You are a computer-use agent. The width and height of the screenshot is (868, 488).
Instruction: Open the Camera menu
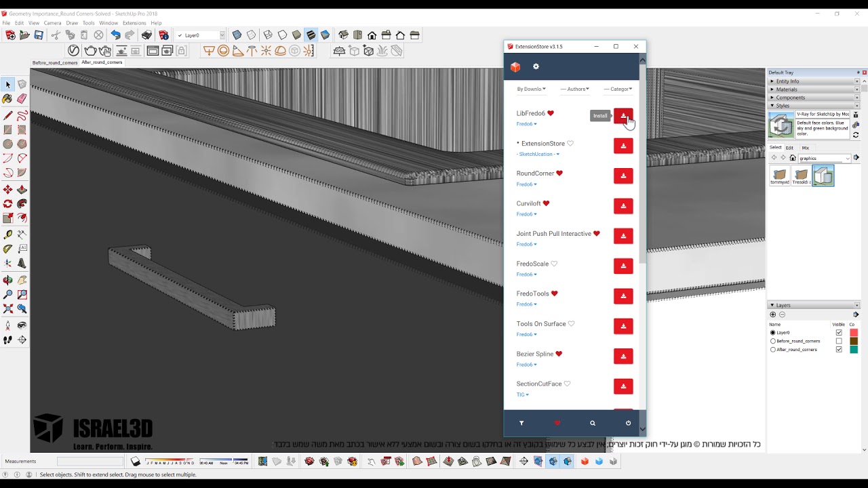(52, 23)
